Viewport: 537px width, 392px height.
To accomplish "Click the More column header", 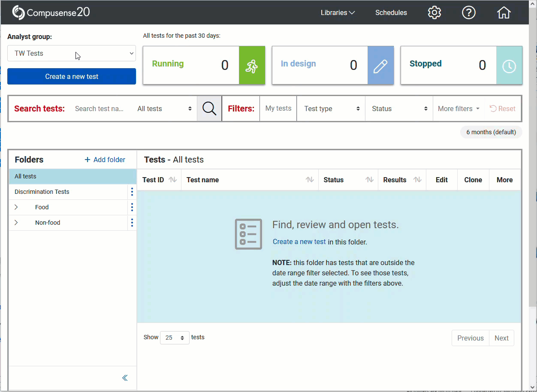I will [505, 180].
